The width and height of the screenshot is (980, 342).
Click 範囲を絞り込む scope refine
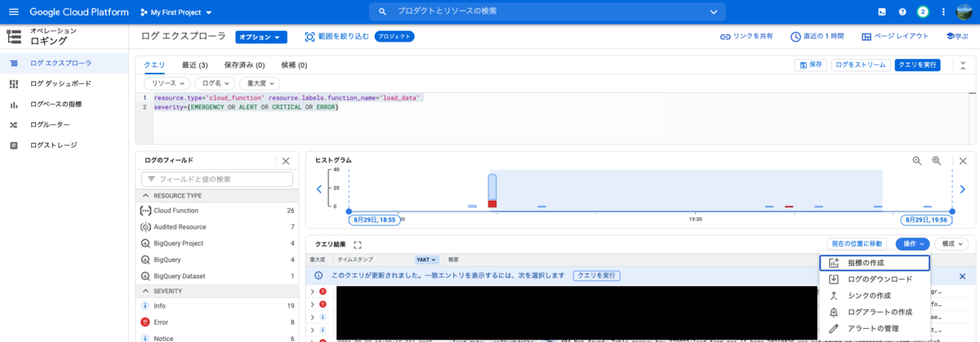336,37
